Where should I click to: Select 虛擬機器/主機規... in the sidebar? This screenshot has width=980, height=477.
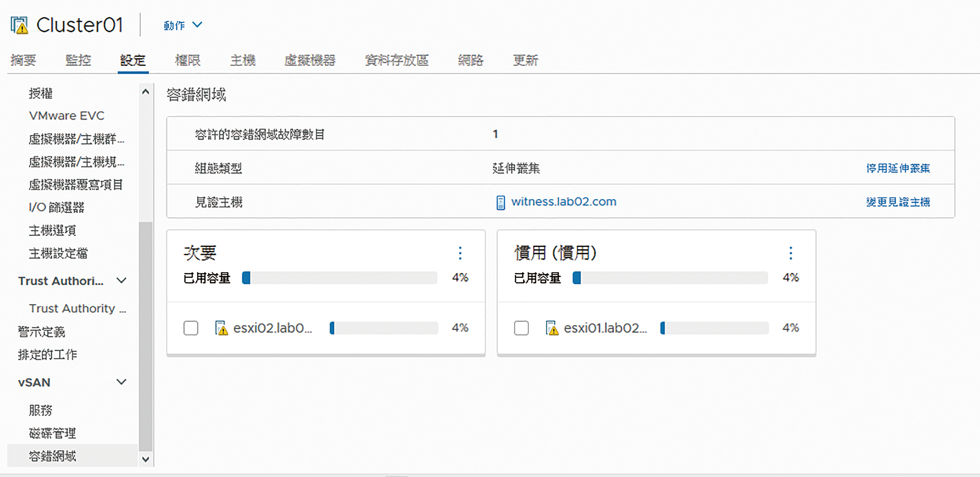[77, 162]
